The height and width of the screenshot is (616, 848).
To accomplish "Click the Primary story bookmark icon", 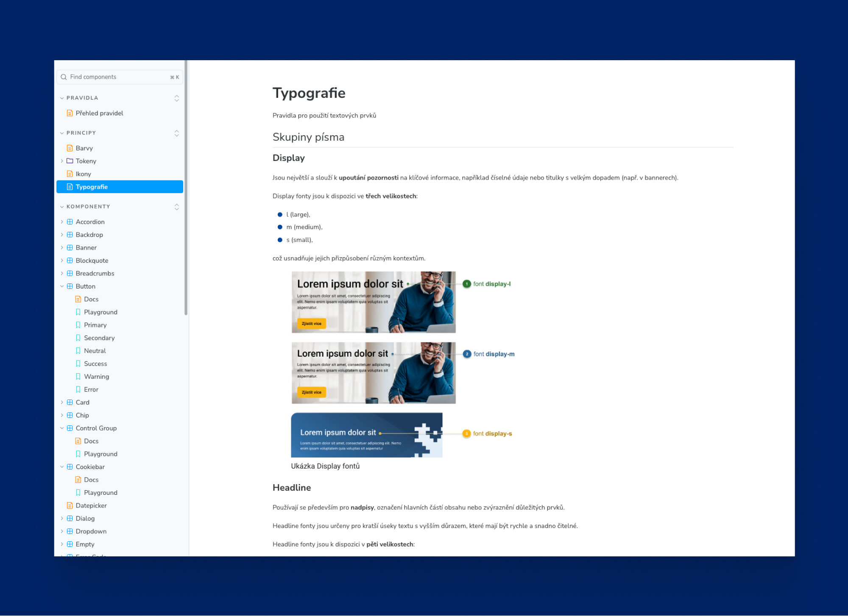I will click(78, 325).
